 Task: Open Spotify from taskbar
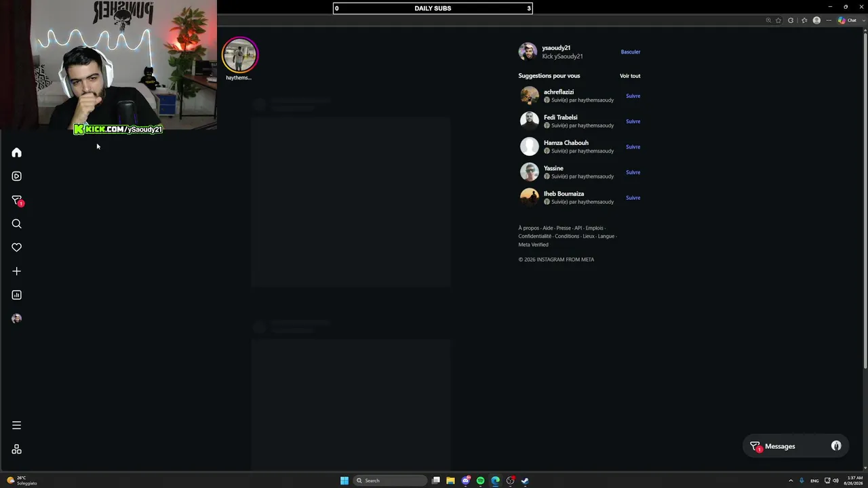(481, 481)
